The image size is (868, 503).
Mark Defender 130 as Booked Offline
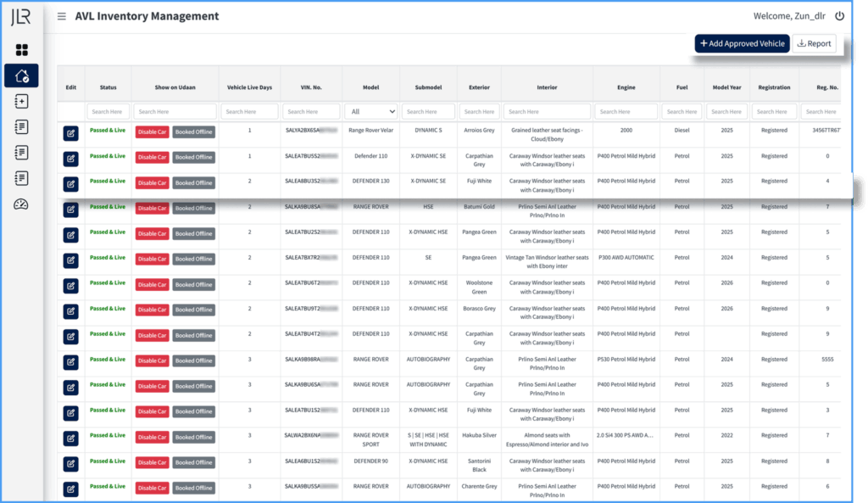click(193, 182)
